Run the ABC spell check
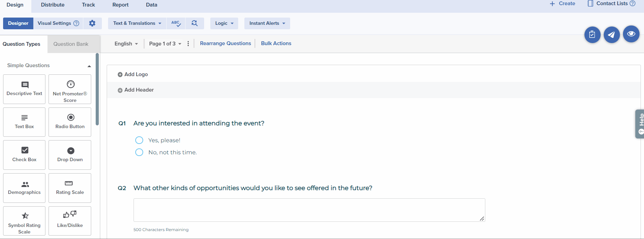The image size is (644, 239). 176,23
